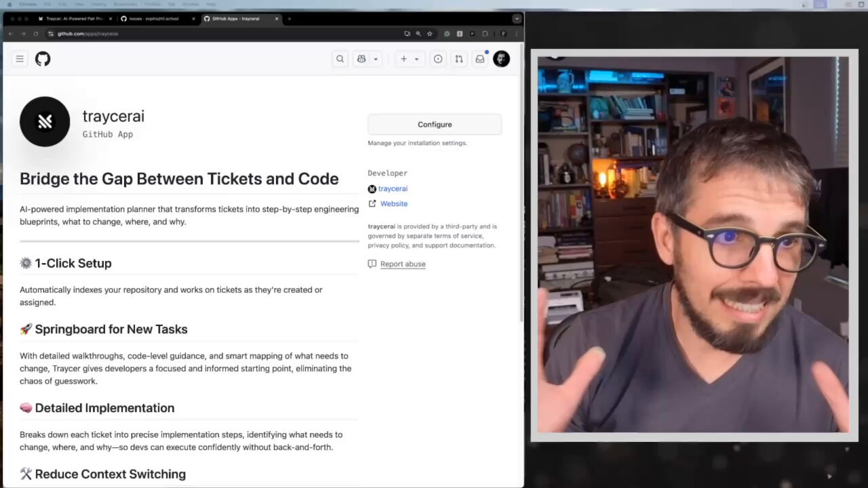This screenshot has height=488, width=868.
Task: Expand the Copilot dropdown arrow
Action: coord(376,59)
